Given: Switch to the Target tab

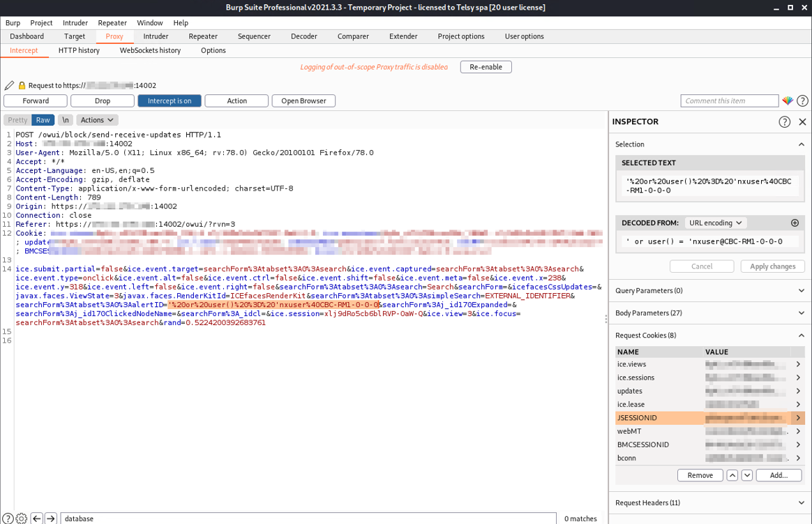Looking at the screenshot, I should click(75, 36).
